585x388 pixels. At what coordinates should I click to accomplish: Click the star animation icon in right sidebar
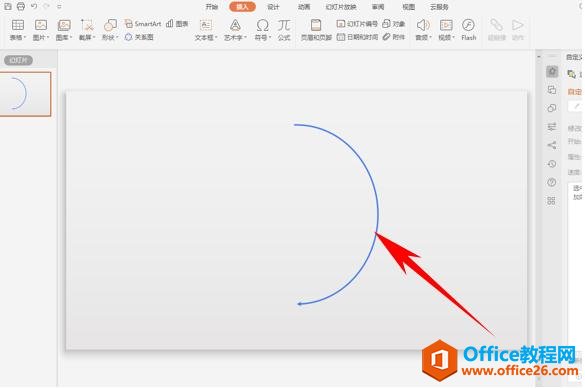[552, 71]
